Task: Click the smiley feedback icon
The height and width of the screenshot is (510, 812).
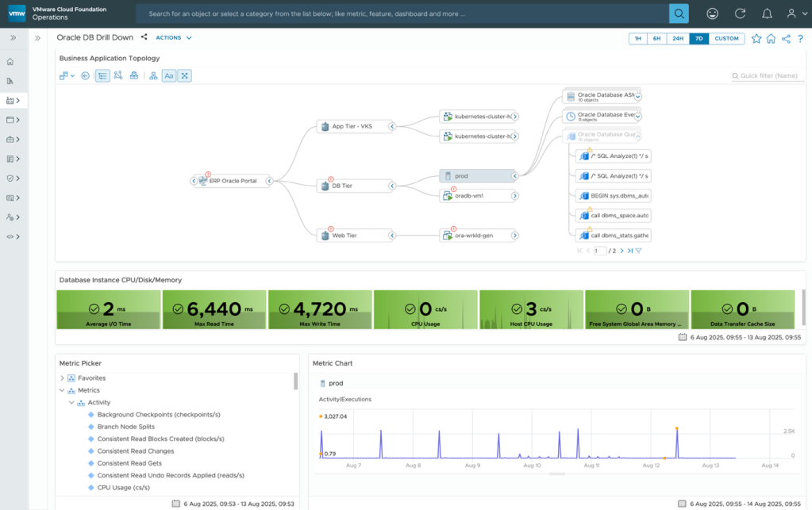Action: pyautogui.click(x=713, y=13)
